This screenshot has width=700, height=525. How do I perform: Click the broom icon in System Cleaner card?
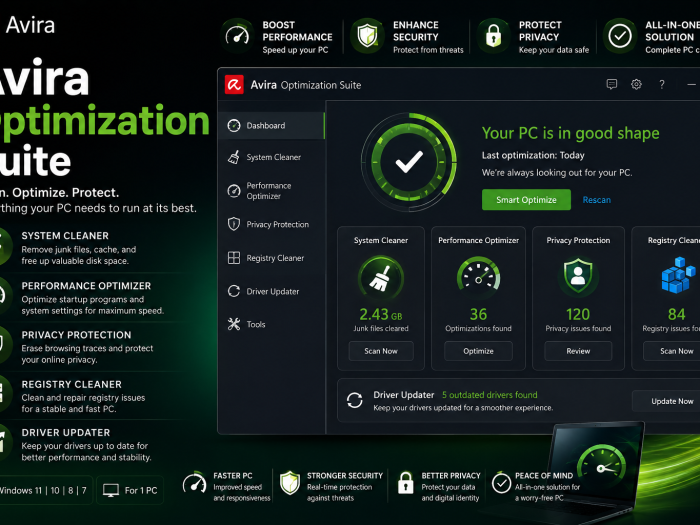381,278
